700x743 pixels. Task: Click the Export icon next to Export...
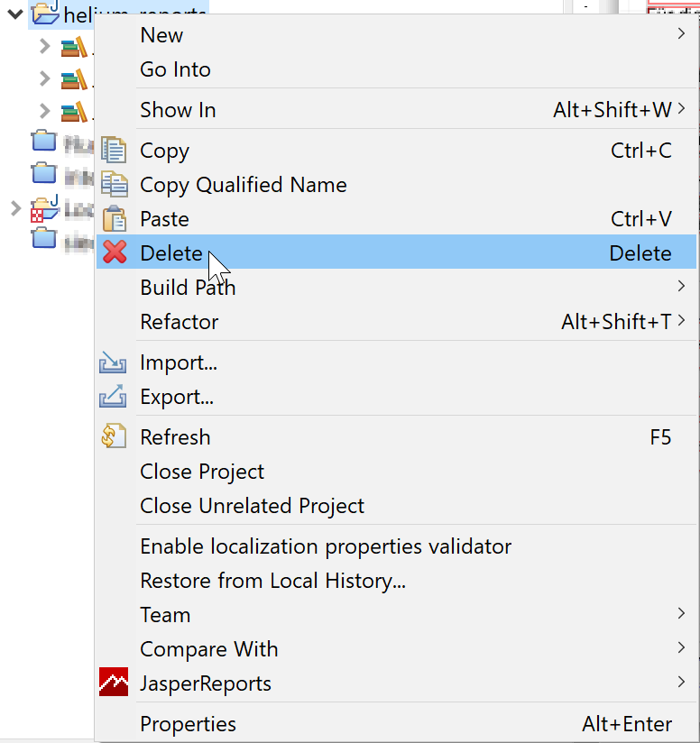pyautogui.click(x=114, y=397)
